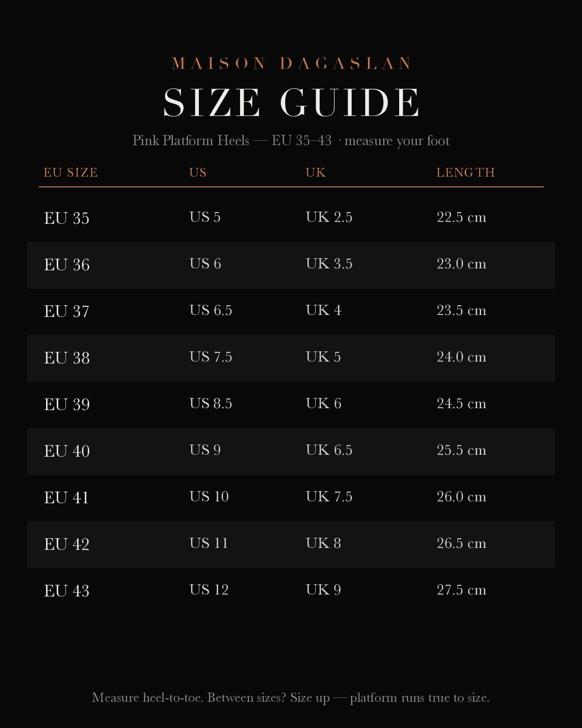Select the EU 43 size label
The height and width of the screenshot is (728, 582).
coord(67,591)
